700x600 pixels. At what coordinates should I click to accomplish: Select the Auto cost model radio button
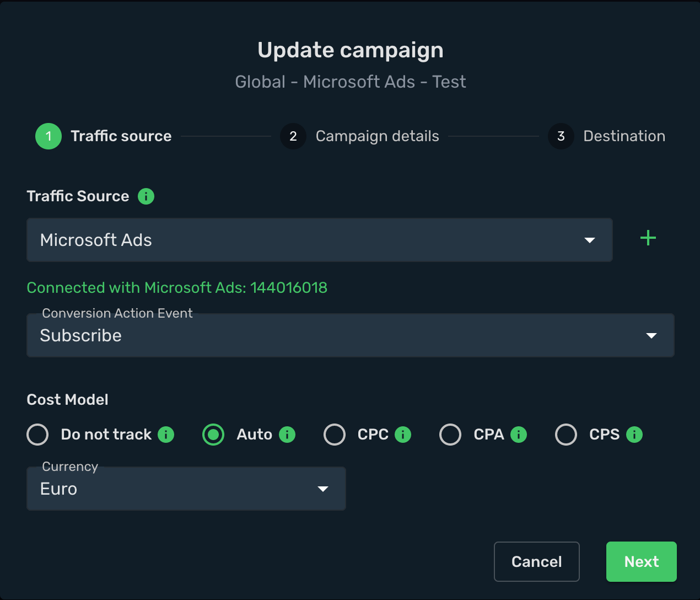tap(213, 435)
